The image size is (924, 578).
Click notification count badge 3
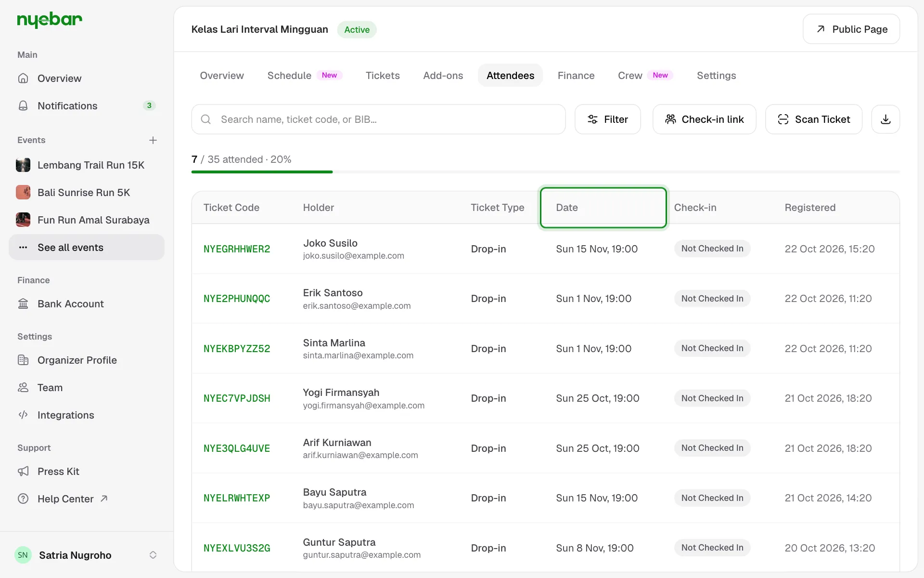click(149, 105)
